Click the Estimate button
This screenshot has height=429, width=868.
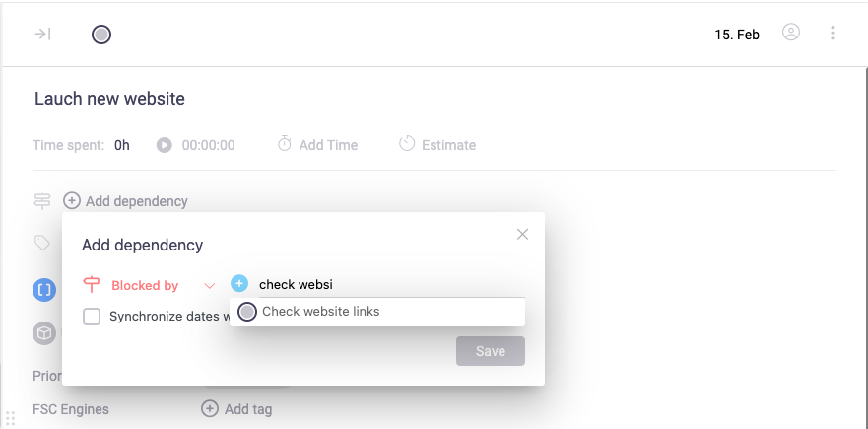tap(437, 145)
